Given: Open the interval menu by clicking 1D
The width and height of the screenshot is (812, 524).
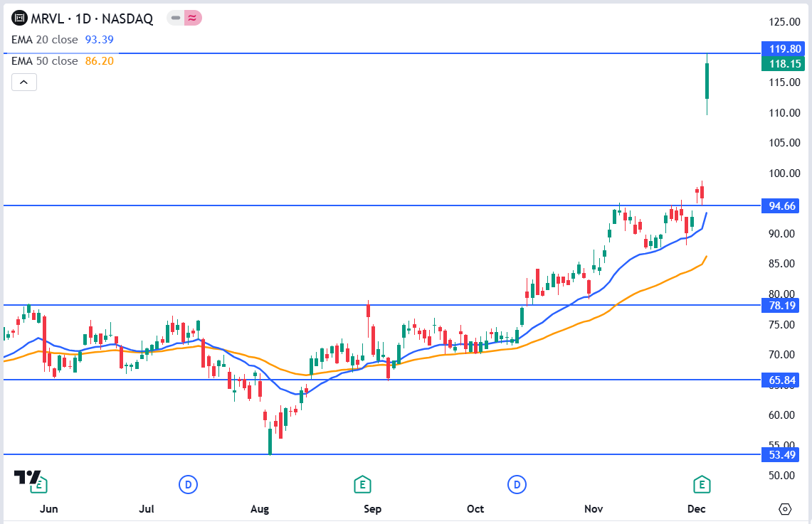Looking at the screenshot, I should point(82,19).
